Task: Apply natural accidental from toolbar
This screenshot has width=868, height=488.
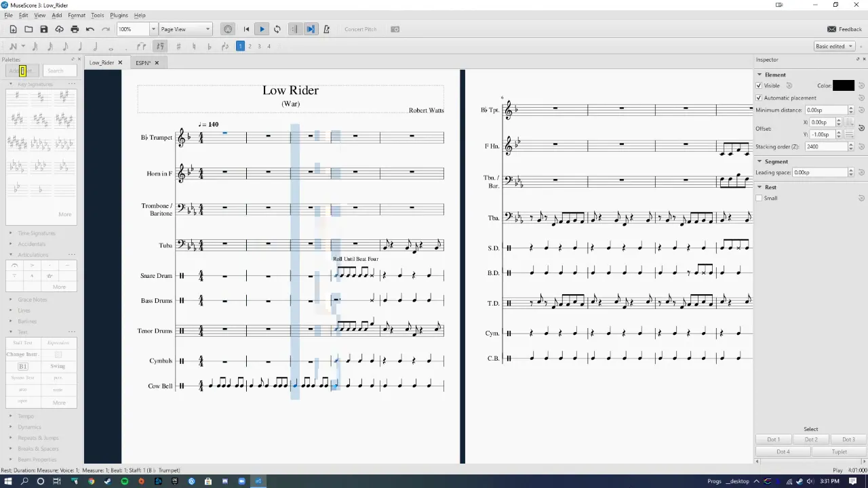Action: coord(194,46)
